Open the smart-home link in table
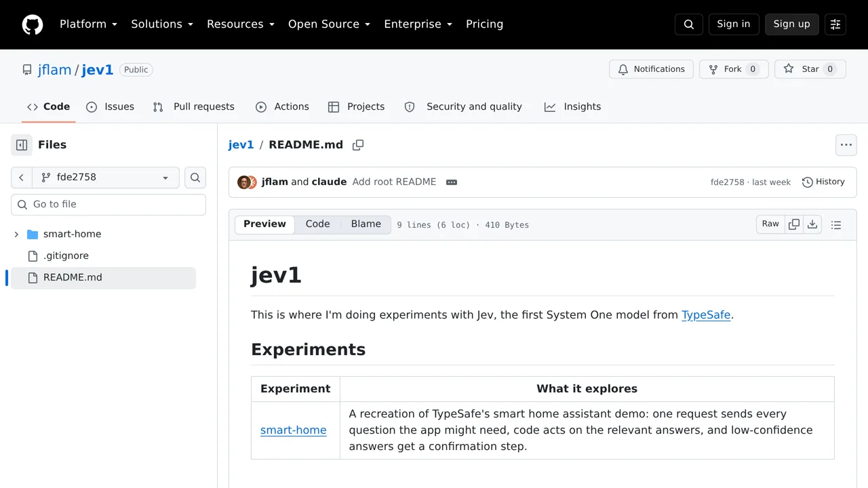Screen dimensions: 868x488 pos(294,430)
